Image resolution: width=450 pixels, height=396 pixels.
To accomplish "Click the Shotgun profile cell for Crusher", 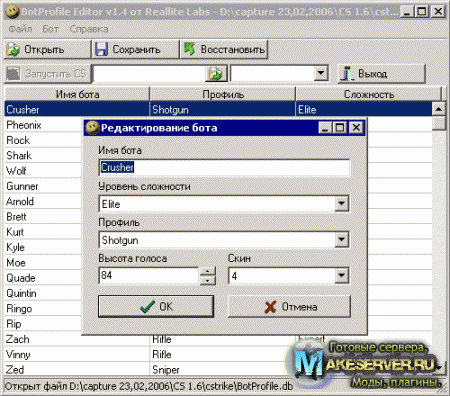I will pos(222,109).
